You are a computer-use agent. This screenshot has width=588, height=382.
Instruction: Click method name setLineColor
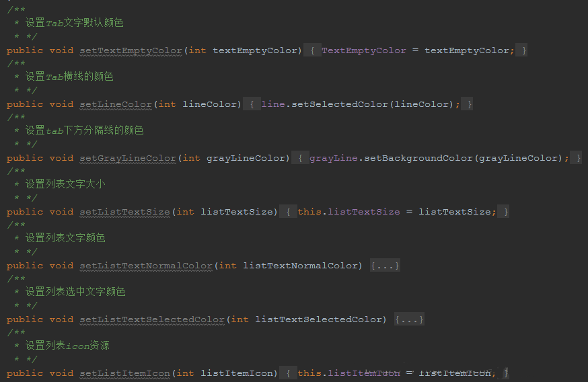point(116,105)
